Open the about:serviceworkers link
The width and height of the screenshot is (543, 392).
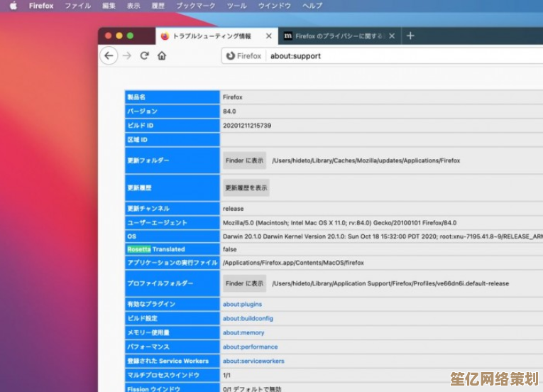(253, 361)
